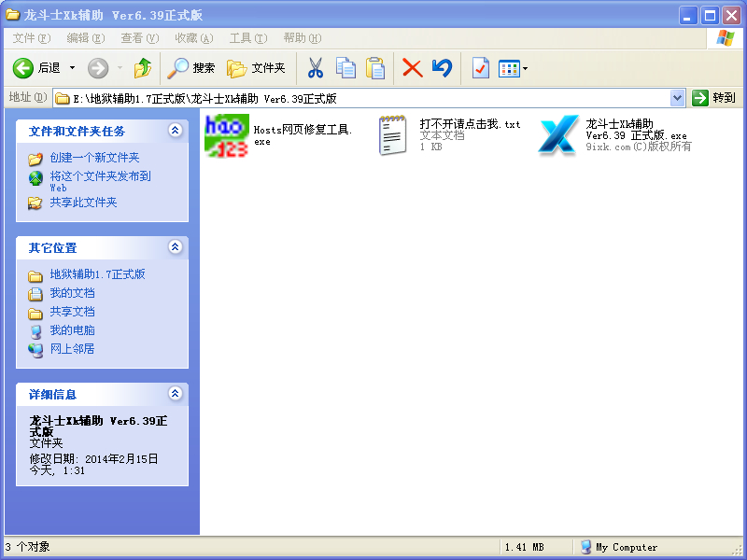The width and height of the screenshot is (747, 560).
Task: Open the 编辑(E) menu
Action: [85, 38]
